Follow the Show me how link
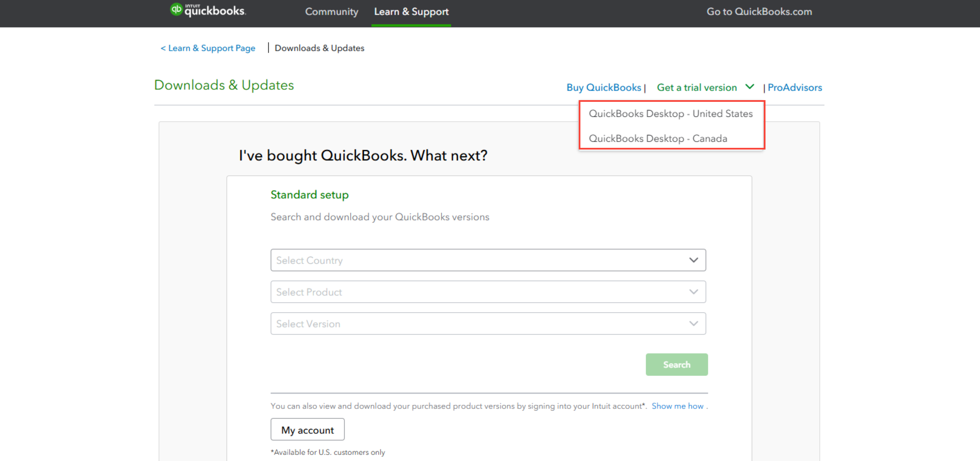The height and width of the screenshot is (461, 980). click(677, 406)
